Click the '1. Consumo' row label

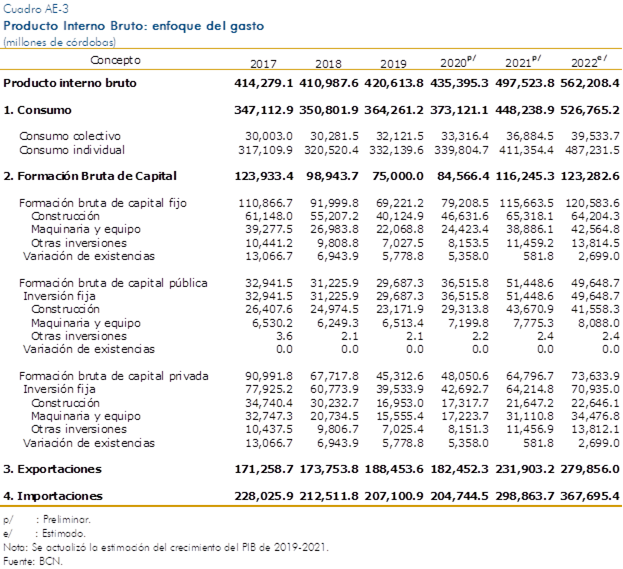click(x=37, y=110)
